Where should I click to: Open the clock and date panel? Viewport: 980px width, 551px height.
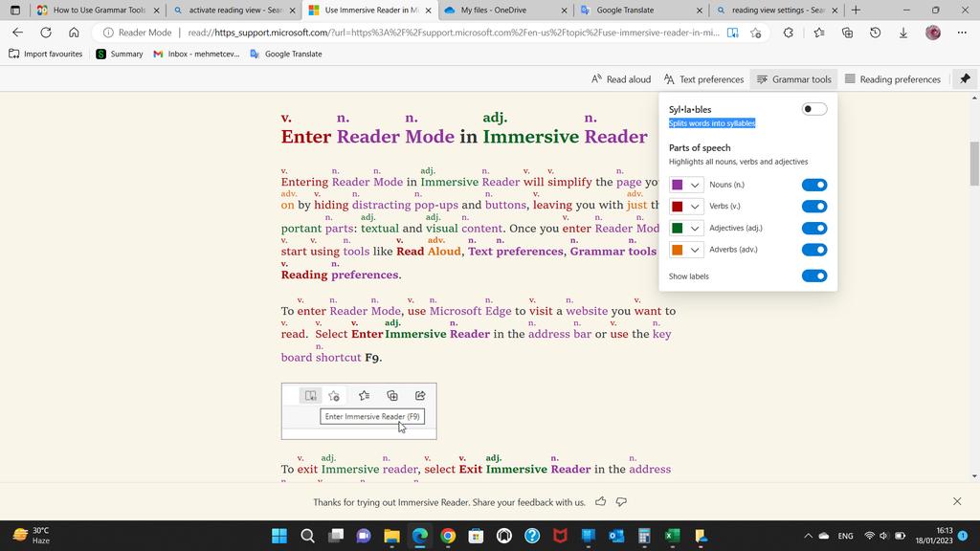(x=934, y=536)
